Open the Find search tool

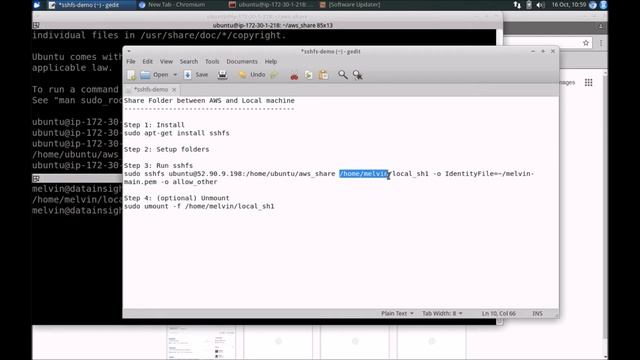coord(342,75)
